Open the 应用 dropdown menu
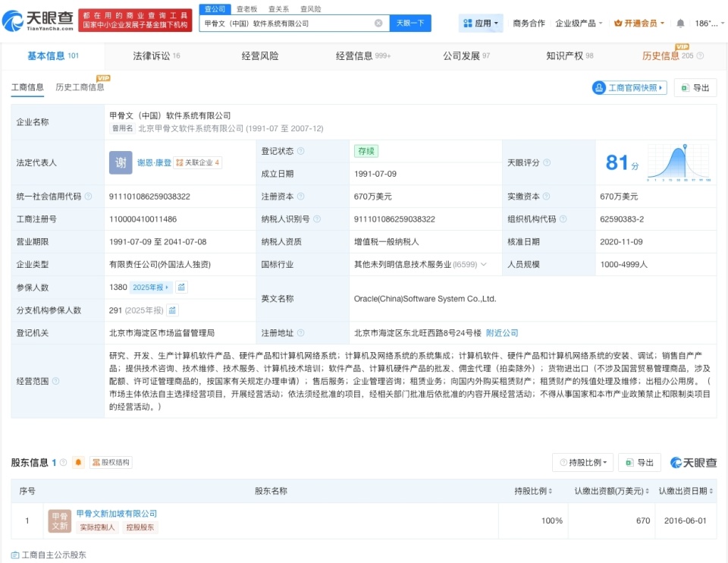This screenshot has width=728, height=563. (481, 24)
